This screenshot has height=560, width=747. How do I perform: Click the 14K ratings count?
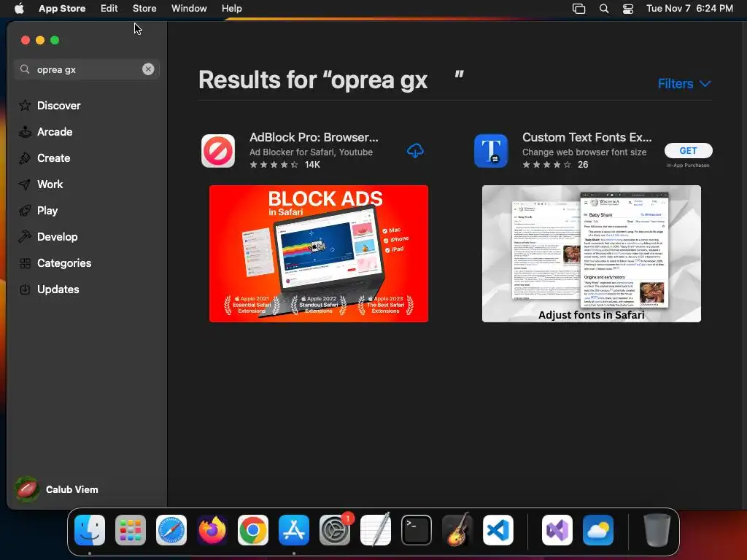click(x=312, y=164)
